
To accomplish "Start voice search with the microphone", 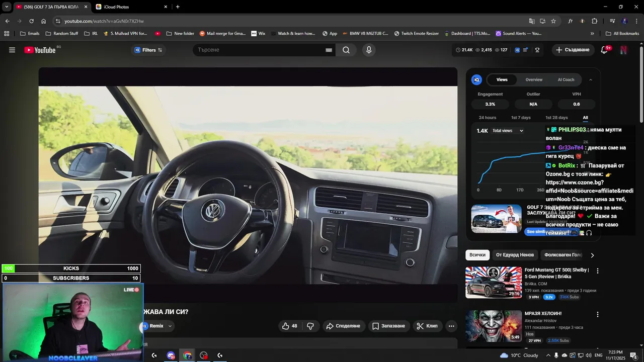I will pos(369,50).
